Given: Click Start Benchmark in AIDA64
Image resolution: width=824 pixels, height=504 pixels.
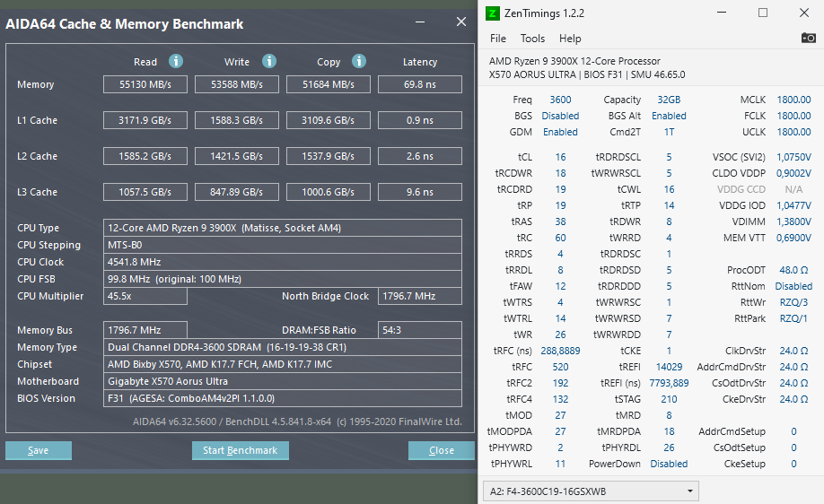Looking at the screenshot, I should click(x=241, y=450).
